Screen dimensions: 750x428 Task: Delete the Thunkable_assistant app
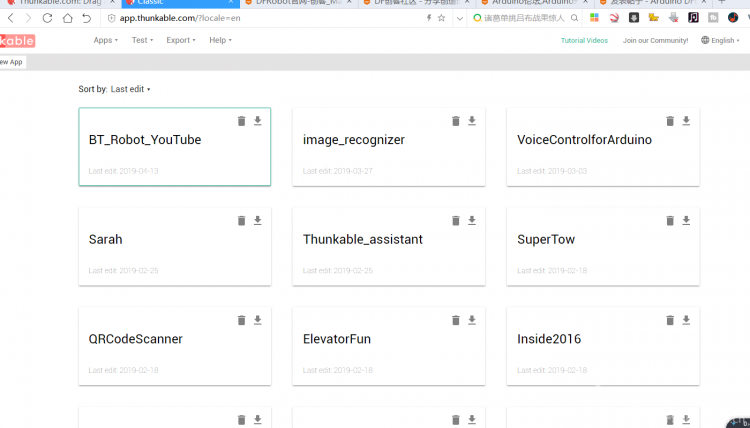(456, 220)
